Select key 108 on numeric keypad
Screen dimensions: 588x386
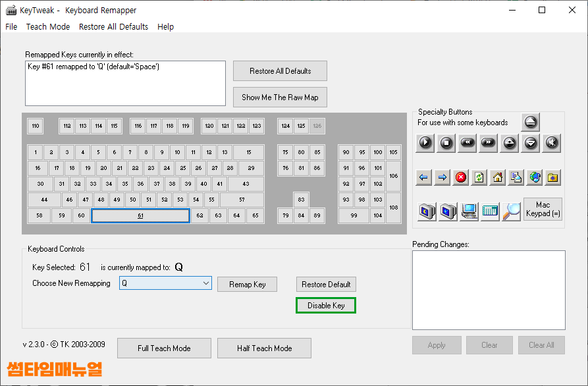click(x=393, y=207)
